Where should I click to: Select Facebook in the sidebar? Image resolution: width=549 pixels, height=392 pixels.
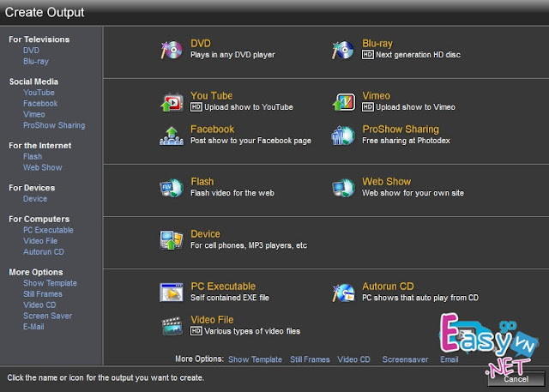pos(40,104)
